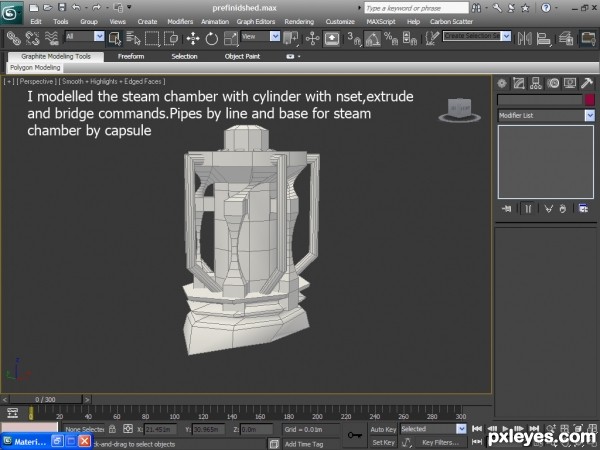Screen dimensions: 600x450
Task: Click the X coordinate field
Action: [x=160, y=429]
